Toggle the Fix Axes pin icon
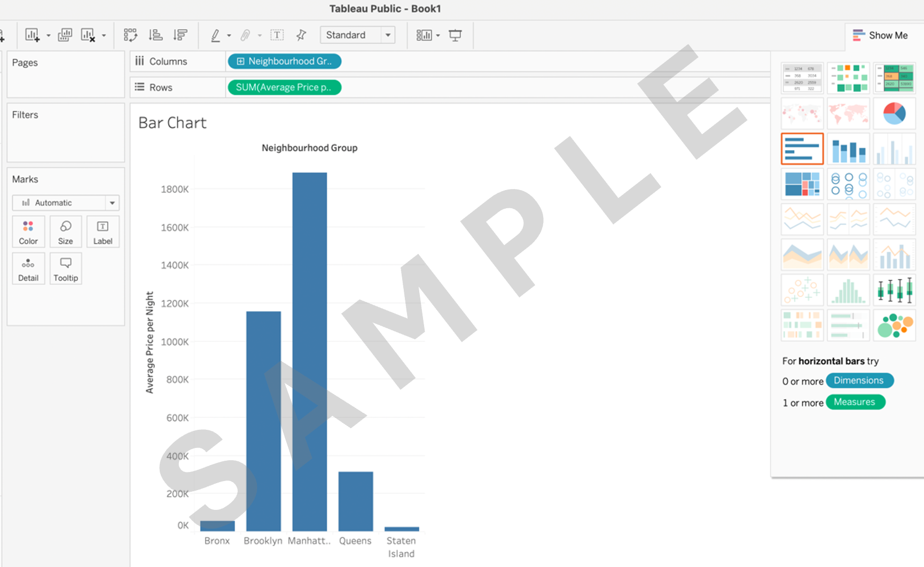 click(301, 35)
